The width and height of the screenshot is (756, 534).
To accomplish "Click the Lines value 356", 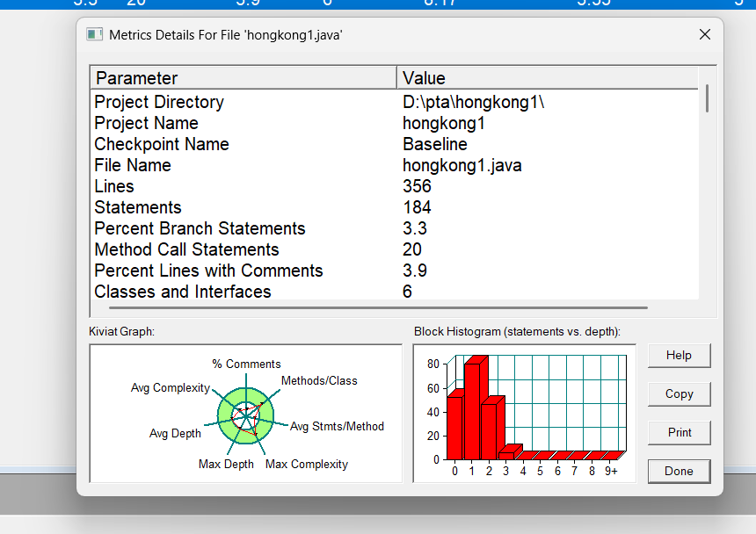I will point(417,186).
